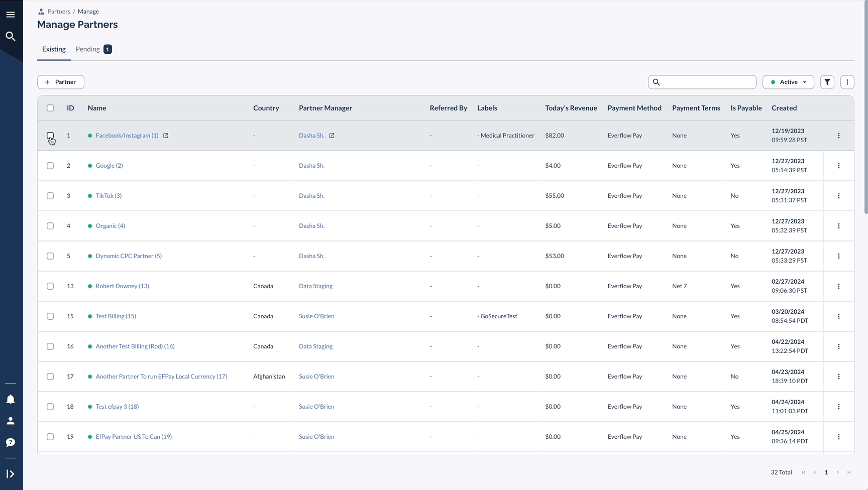Open EfPay Partner US To Can link
This screenshot has width=868, height=490.
point(134,437)
